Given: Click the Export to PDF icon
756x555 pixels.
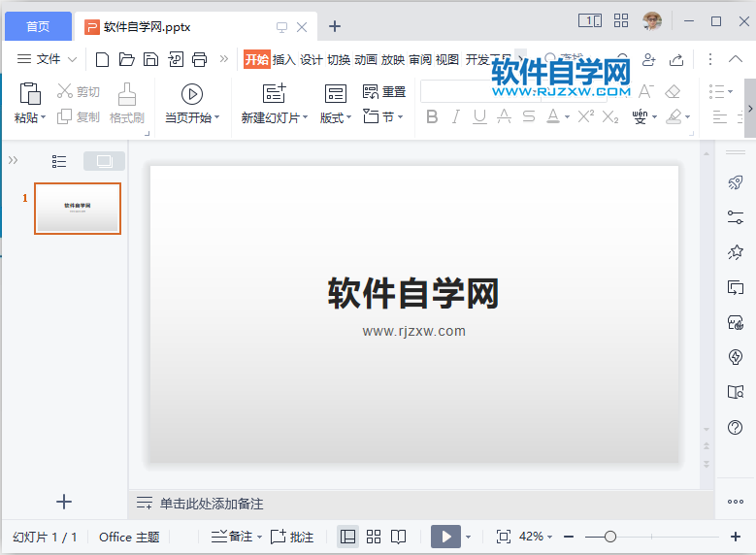Looking at the screenshot, I should coord(176,59).
